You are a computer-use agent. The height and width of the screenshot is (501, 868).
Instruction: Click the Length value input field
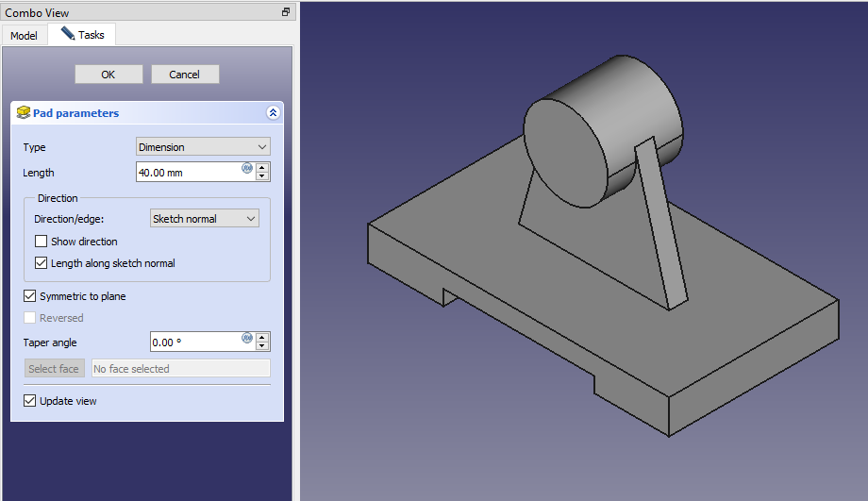pyautogui.click(x=187, y=173)
